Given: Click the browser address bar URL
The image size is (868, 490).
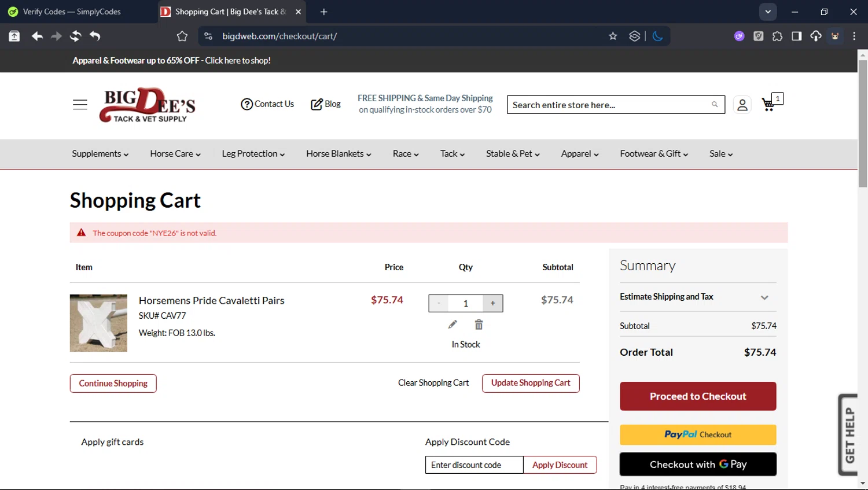Looking at the screenshot, I should [279, 36].
